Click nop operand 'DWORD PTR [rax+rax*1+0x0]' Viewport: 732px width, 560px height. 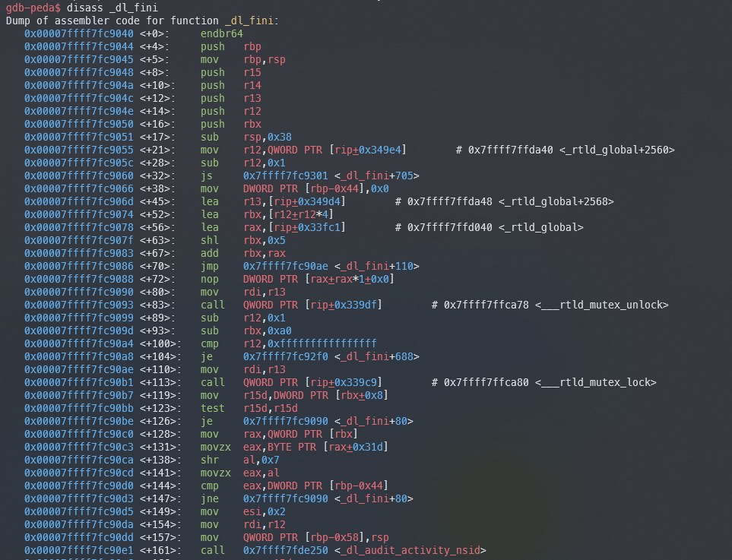click(318, 279)
